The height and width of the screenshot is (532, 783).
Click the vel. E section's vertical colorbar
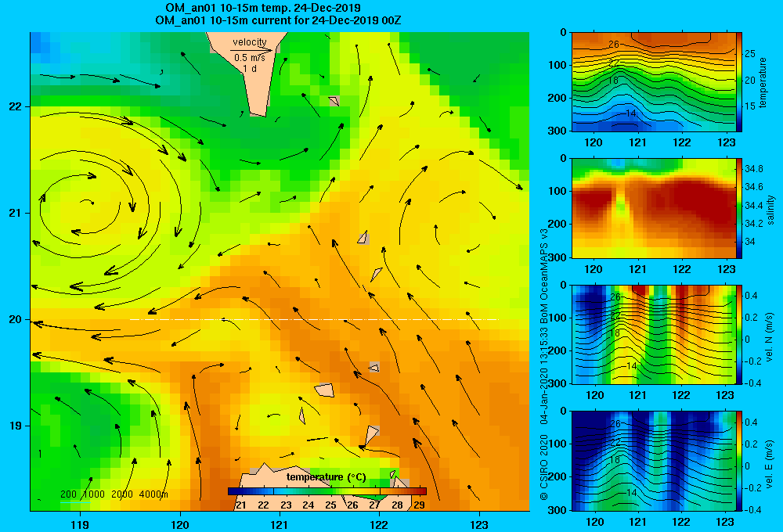739,461
